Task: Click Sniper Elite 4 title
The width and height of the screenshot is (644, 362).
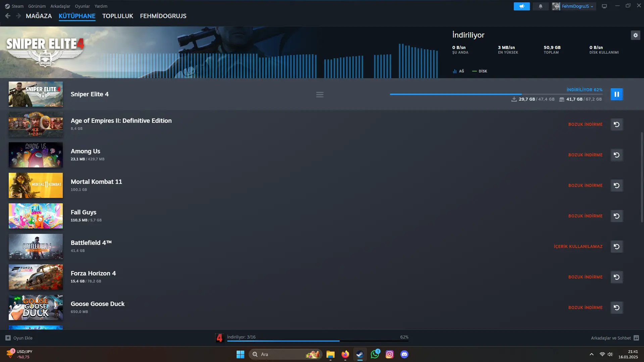Action: [x=90, y=94]
